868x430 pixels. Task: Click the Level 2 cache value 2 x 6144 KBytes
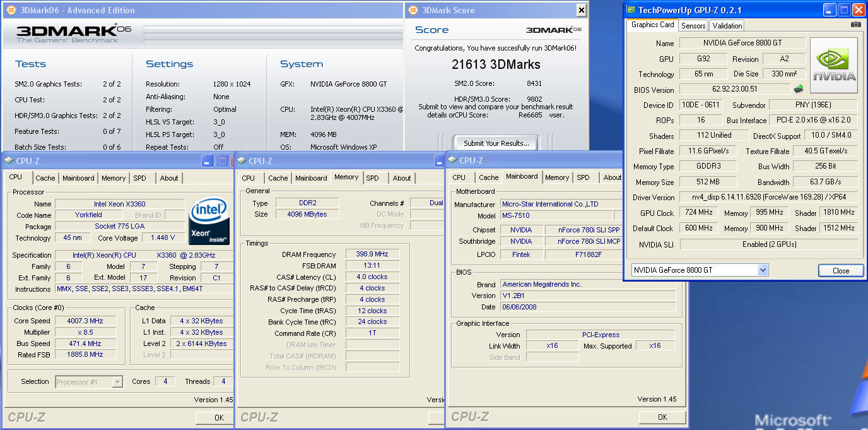[x=202, y=343]
